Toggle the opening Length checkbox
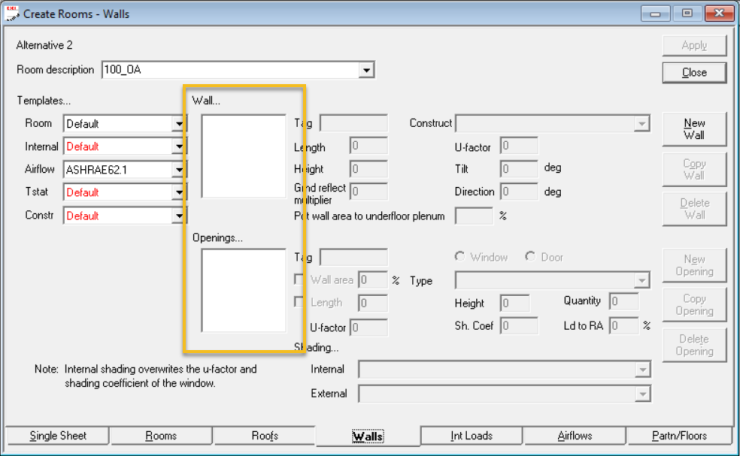This screenshot has width=740, height=456. 299,301
